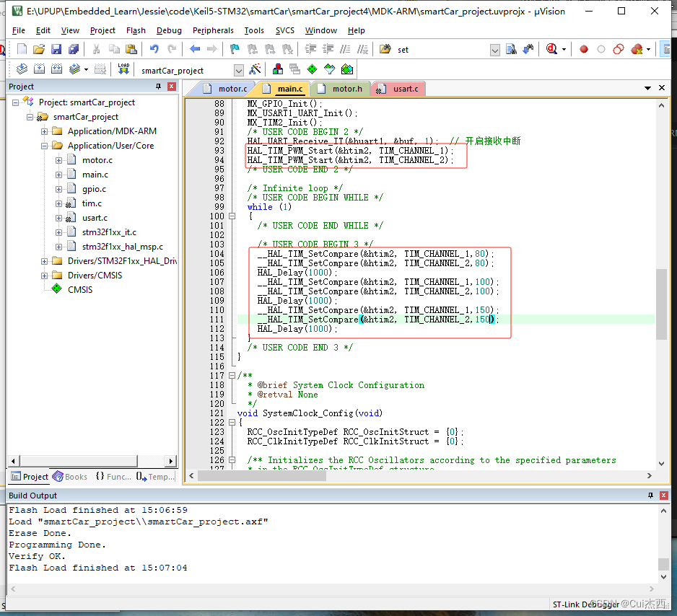Open the Peripherals menu
Image resolution: width=677 pixels, height=616 pixels.
tap(213, 30)
